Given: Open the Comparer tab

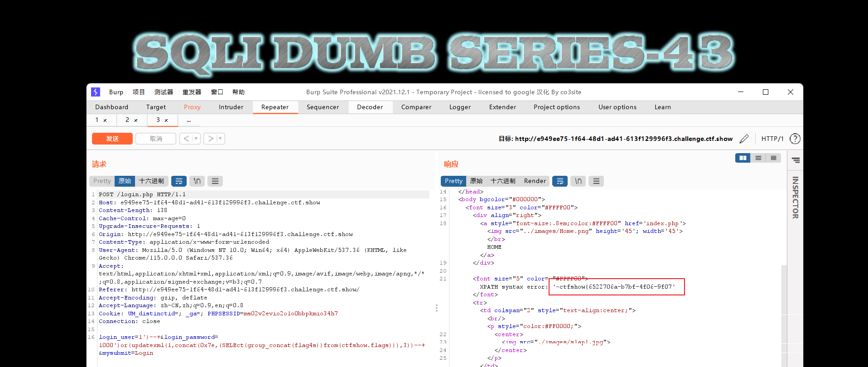Looking at the screenshot, I should tap(416, 107).
